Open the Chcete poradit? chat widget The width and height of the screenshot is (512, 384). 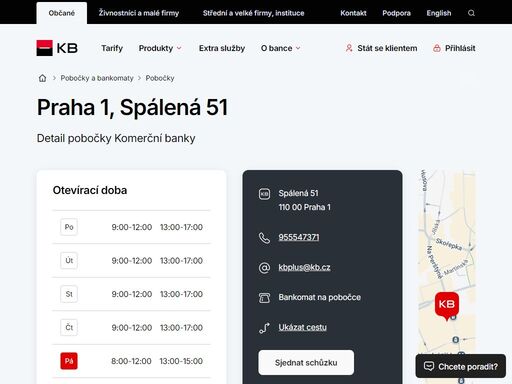(461, 366)
